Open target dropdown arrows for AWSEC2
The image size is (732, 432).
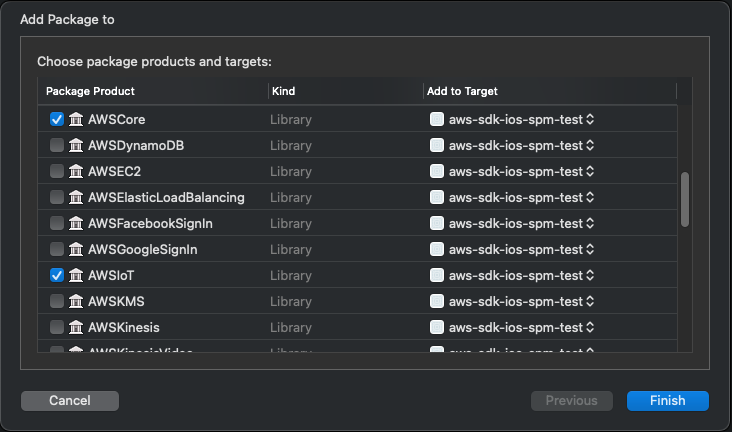coord(590,171)
